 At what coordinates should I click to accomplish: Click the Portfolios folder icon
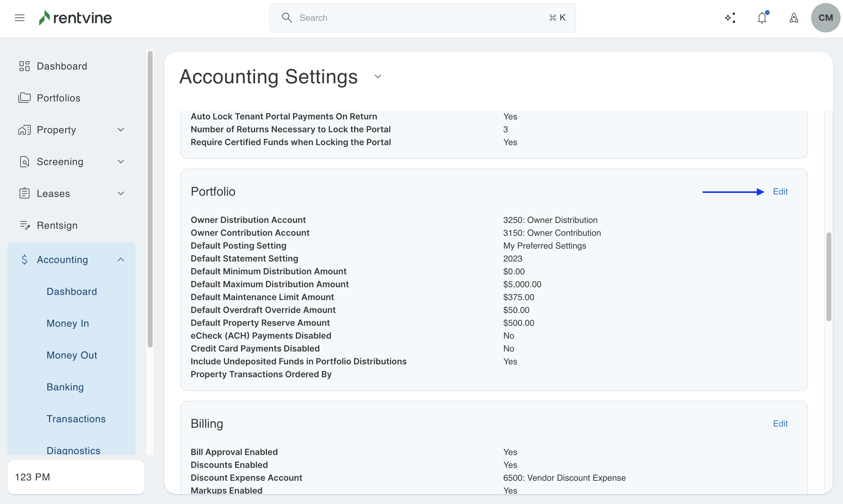24,98
